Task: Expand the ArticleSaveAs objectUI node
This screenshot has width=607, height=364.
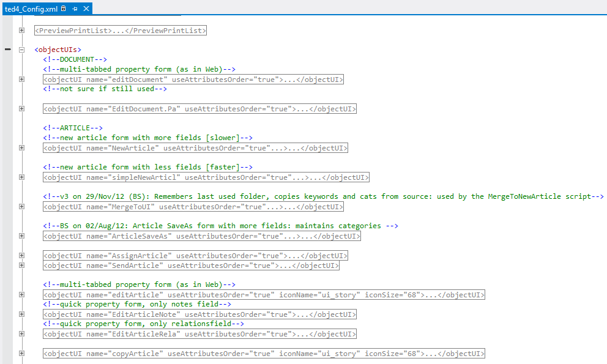Action: 21,236
